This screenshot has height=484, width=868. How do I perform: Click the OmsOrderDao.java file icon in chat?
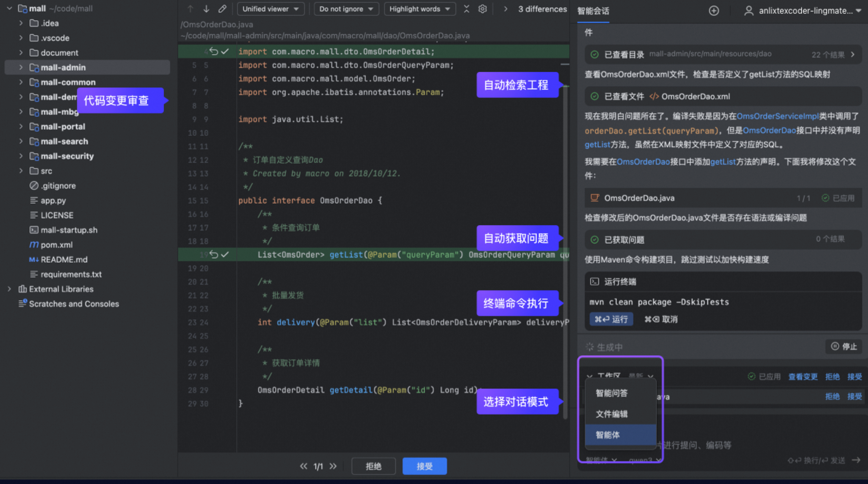pyautogui.click(x=595, y=198)
